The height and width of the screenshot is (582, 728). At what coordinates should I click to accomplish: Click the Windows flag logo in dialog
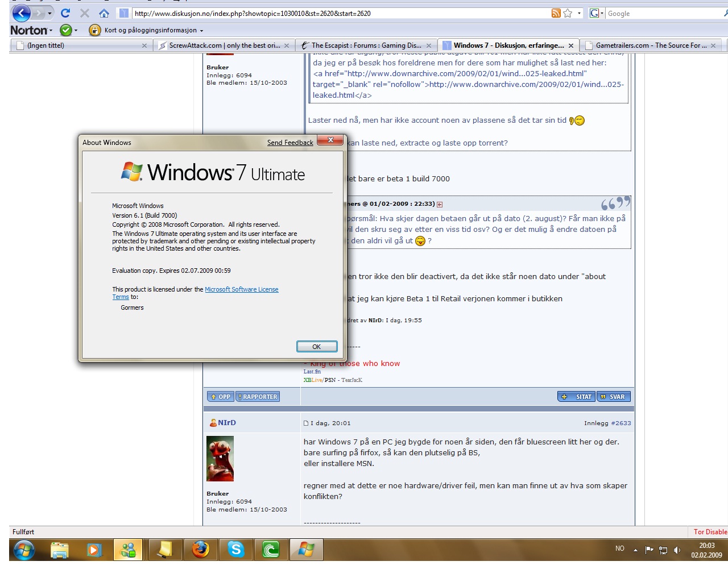[x=132, y=171]
